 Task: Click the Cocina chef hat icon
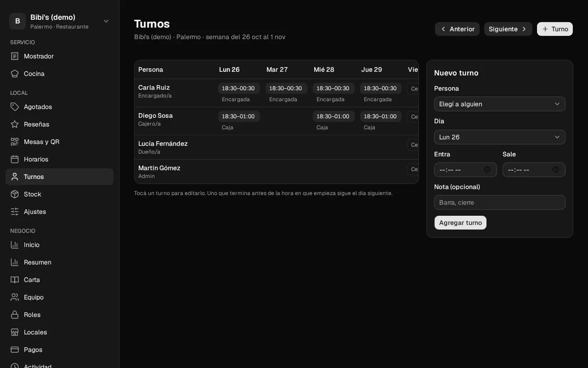pyautogui.click(x=15, y=74)
